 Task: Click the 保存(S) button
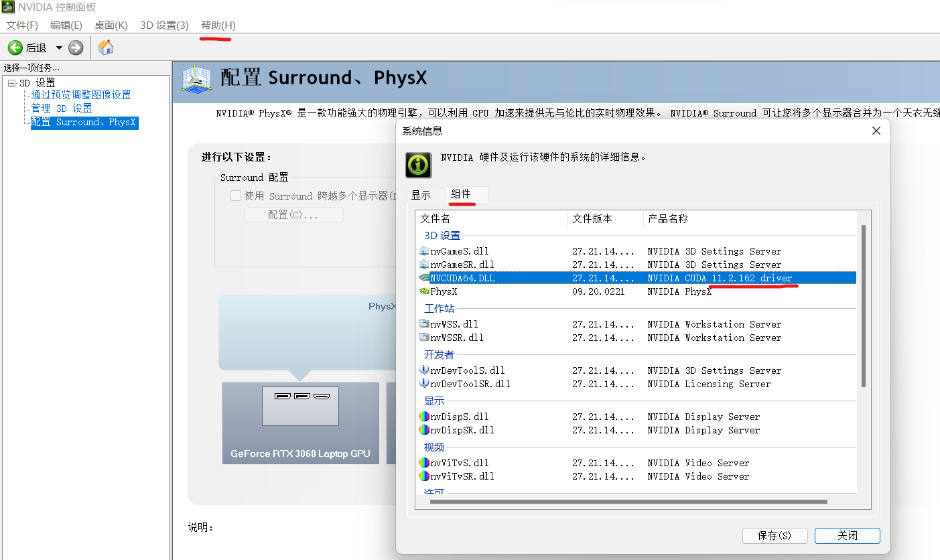click(x=775, y=536)
